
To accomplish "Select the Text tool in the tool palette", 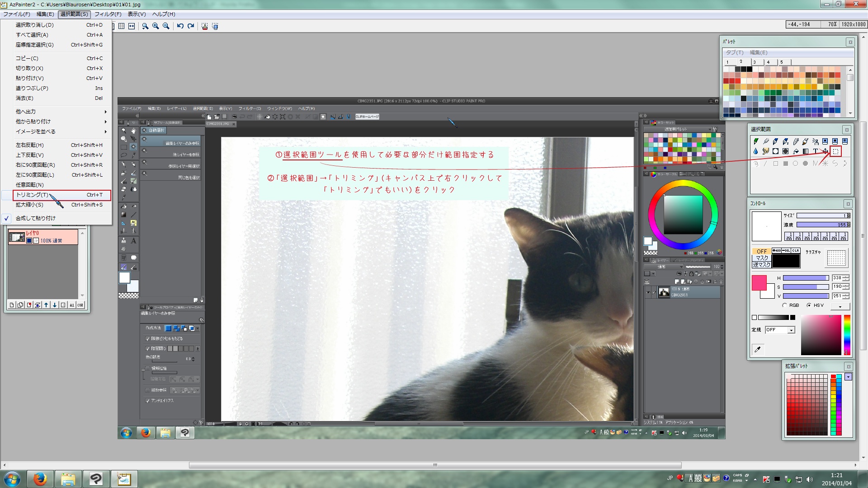I will point(815,151).
